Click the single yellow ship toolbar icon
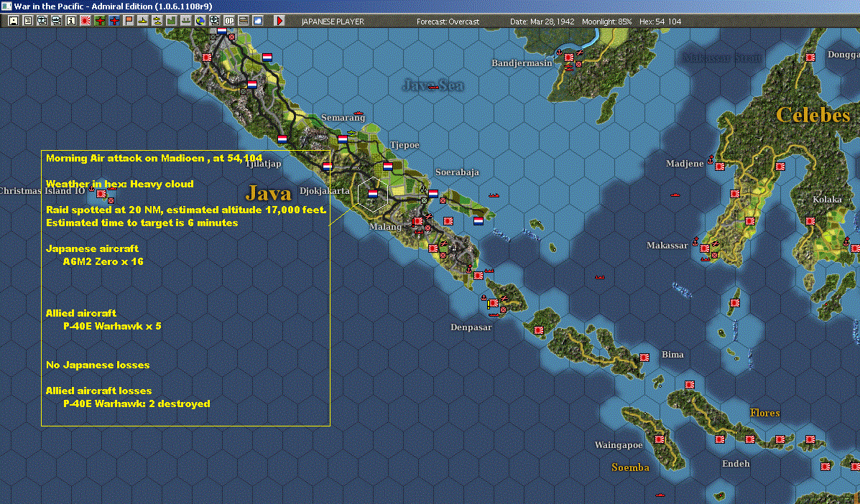Viewport: 860px width, 504px height. coord(142,21)
